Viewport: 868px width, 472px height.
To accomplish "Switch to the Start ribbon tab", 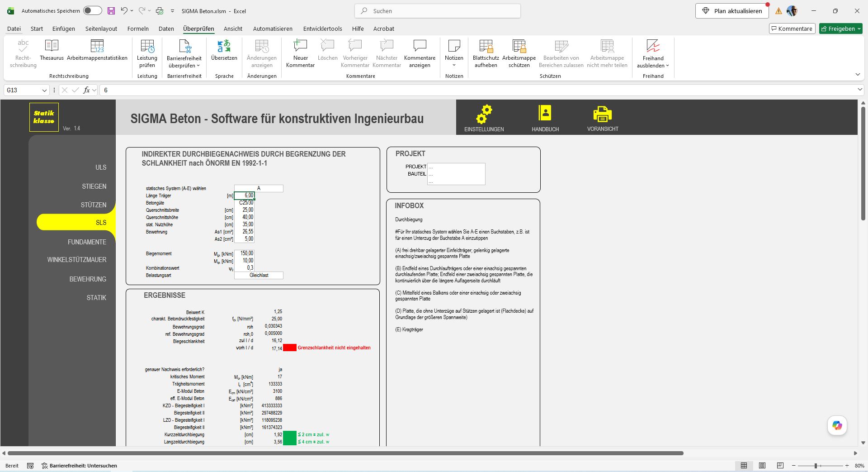I will click(x=37, y=29).
